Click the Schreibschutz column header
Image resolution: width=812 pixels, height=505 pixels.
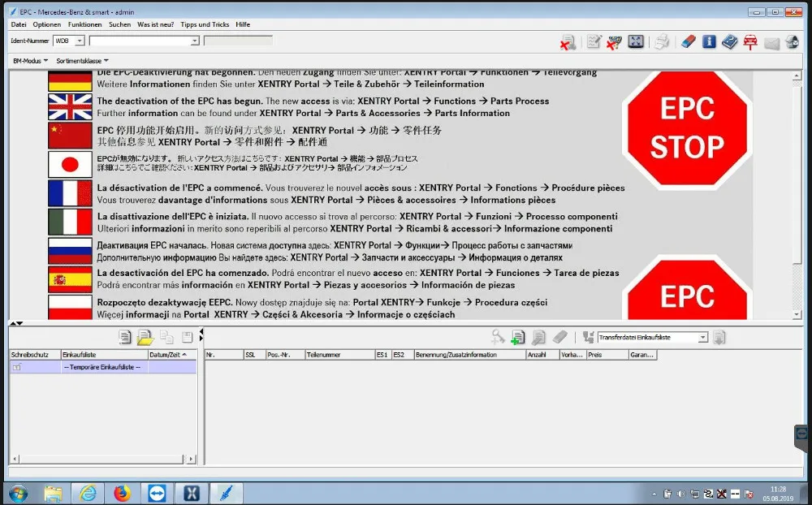35,355
